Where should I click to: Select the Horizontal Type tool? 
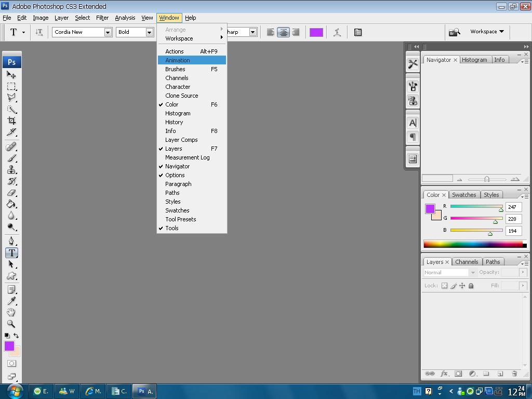(11, 253)
